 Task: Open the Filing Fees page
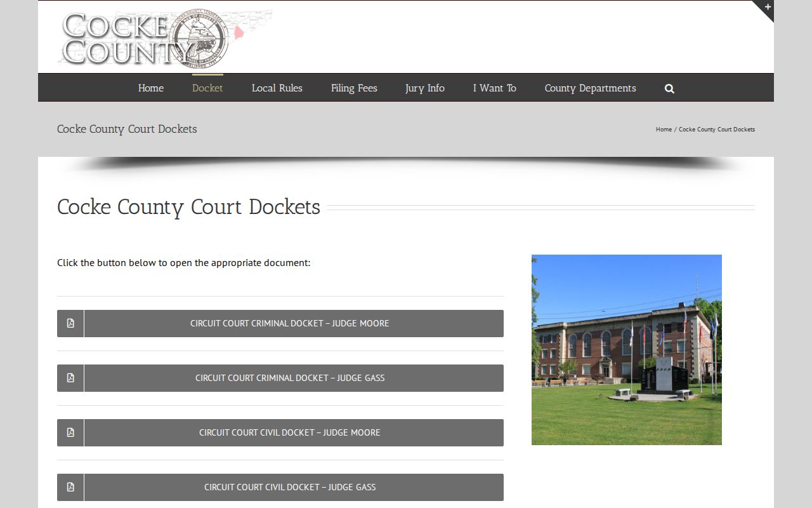pyautogui.click(x=354, y=88)
